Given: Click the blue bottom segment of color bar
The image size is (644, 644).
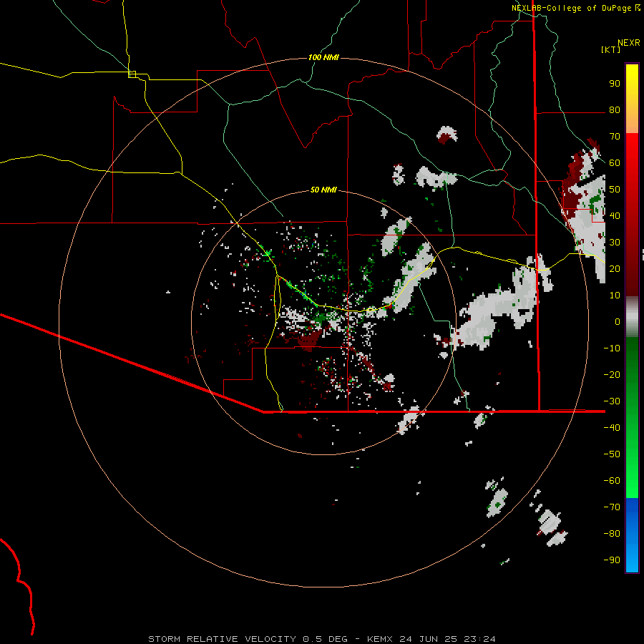Looking at the screenshot, I should (632, 535).
